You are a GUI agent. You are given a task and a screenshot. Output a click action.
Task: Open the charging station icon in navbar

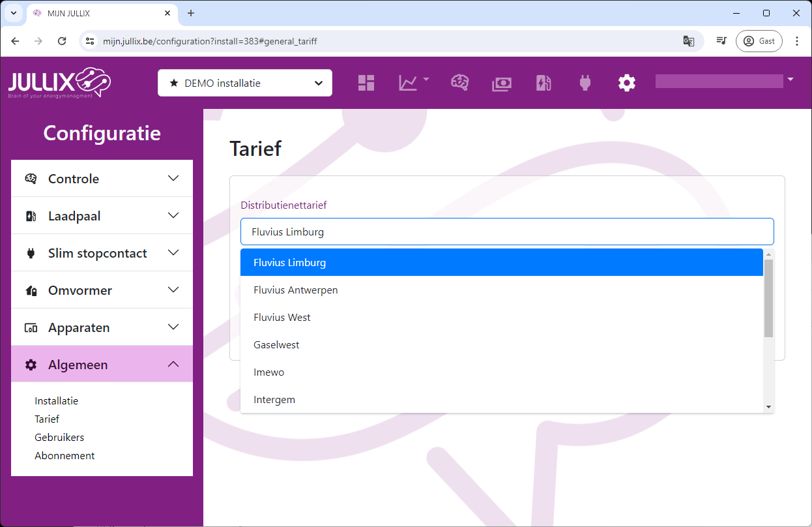coord(544,83)
